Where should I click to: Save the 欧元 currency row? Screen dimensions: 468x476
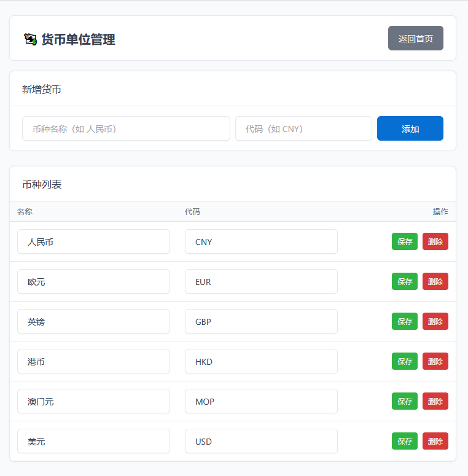[x=404, y=281]
